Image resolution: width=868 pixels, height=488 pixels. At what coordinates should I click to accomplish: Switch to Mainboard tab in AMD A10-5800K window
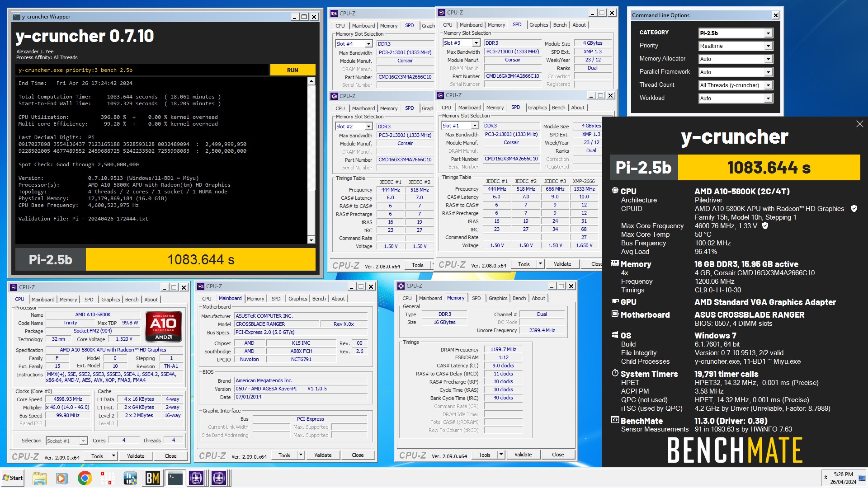click(43, 300)
